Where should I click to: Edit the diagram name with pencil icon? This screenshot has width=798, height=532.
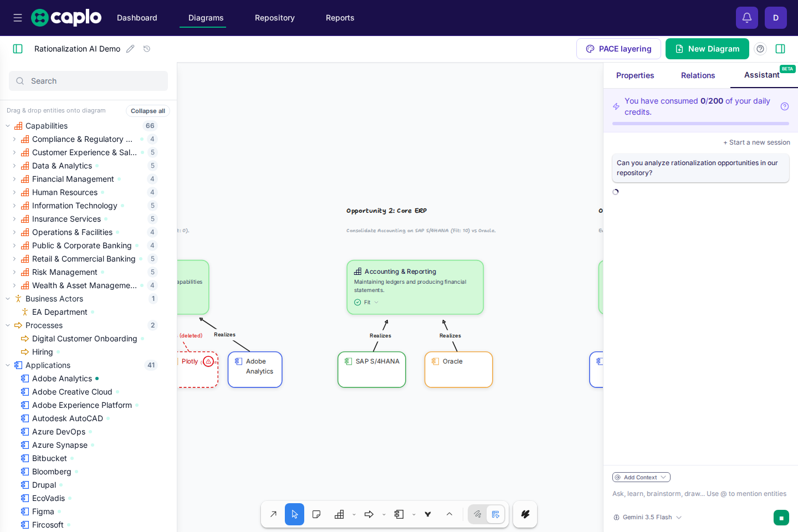pyautogui.click(x=130, y=49)
